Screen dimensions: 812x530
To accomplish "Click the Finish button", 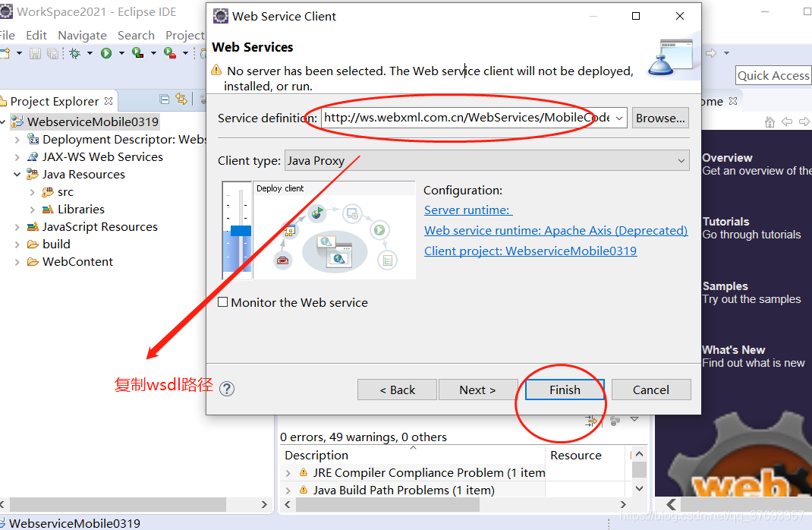I will pyautogui.click(x=565, y=390).
